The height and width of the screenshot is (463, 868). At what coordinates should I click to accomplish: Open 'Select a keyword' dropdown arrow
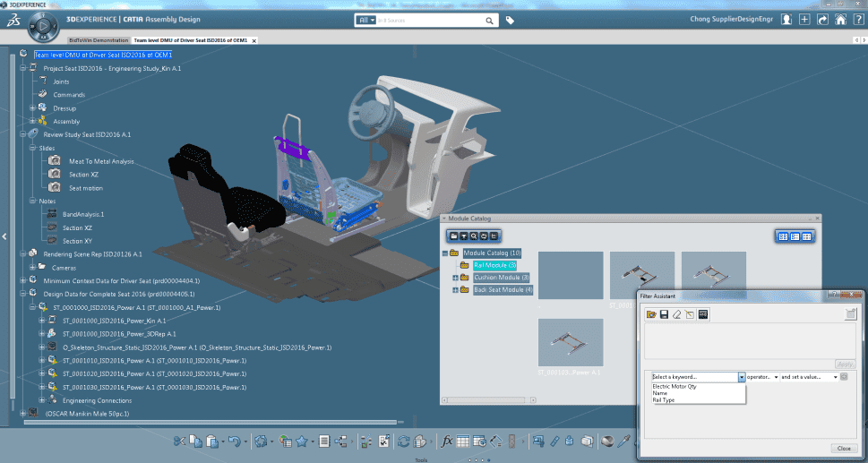[x=741, y=377]
